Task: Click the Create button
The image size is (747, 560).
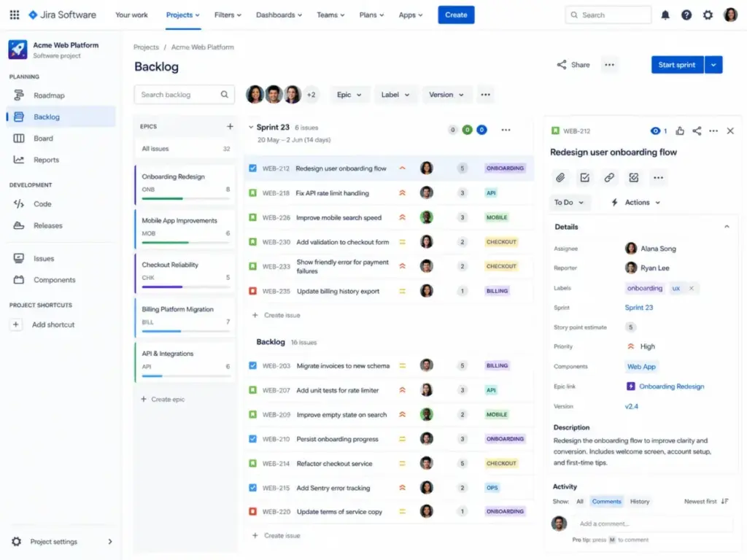Action: point(456,15)
